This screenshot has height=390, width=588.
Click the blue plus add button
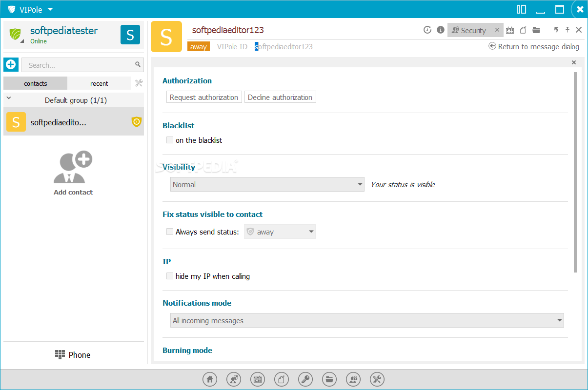(x=11, y=64)
